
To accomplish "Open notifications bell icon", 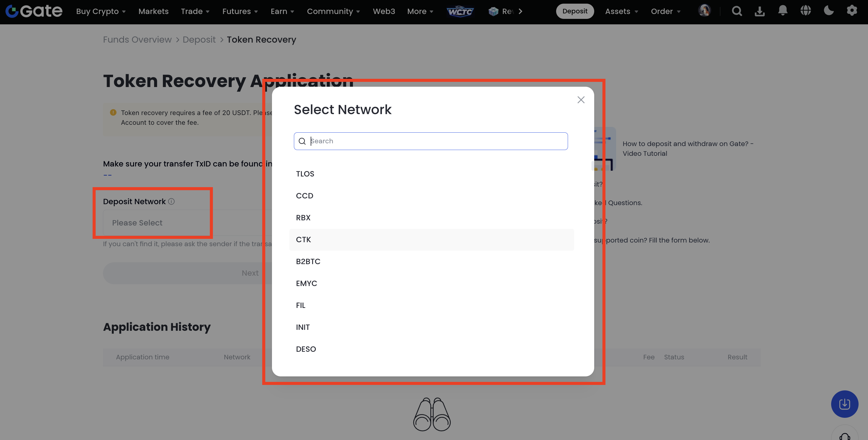I will [x=782, y=11].
